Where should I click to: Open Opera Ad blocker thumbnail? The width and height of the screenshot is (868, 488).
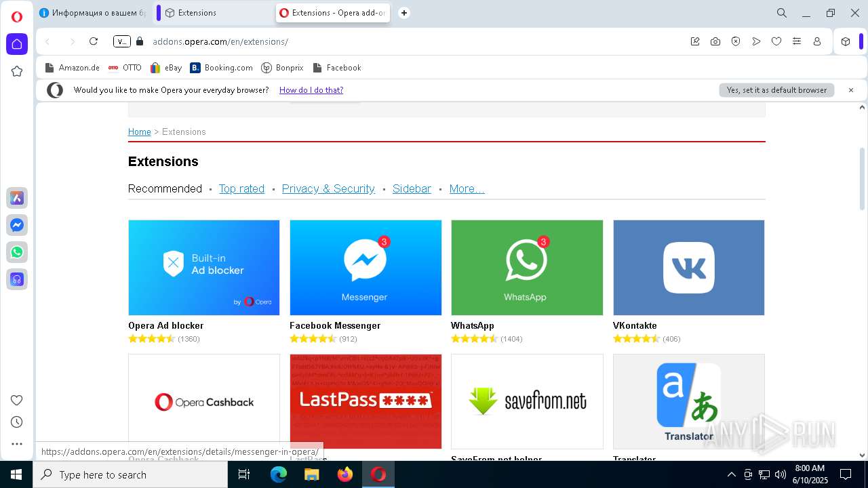[204, 267]
